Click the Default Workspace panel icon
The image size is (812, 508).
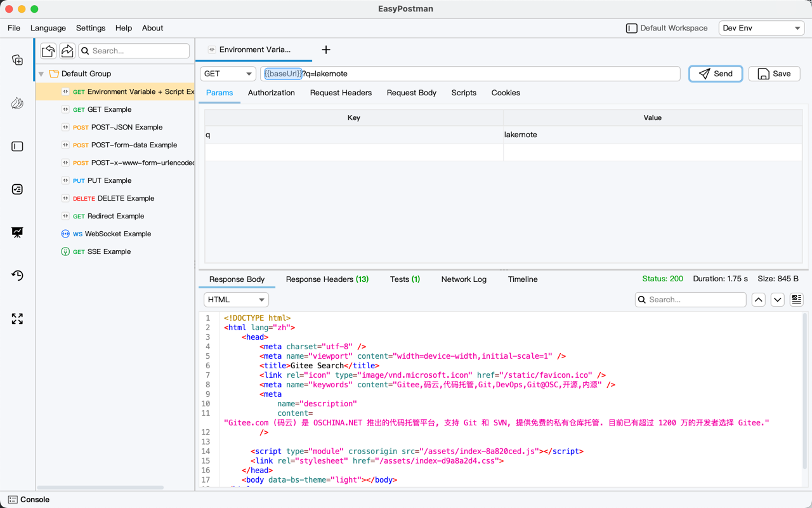click(x=631, y=28)
